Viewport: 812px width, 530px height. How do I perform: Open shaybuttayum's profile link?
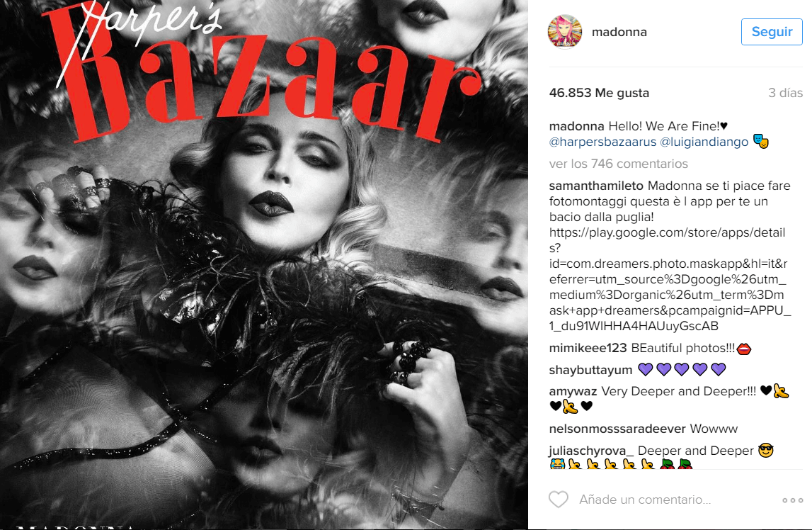pos(590,370)
